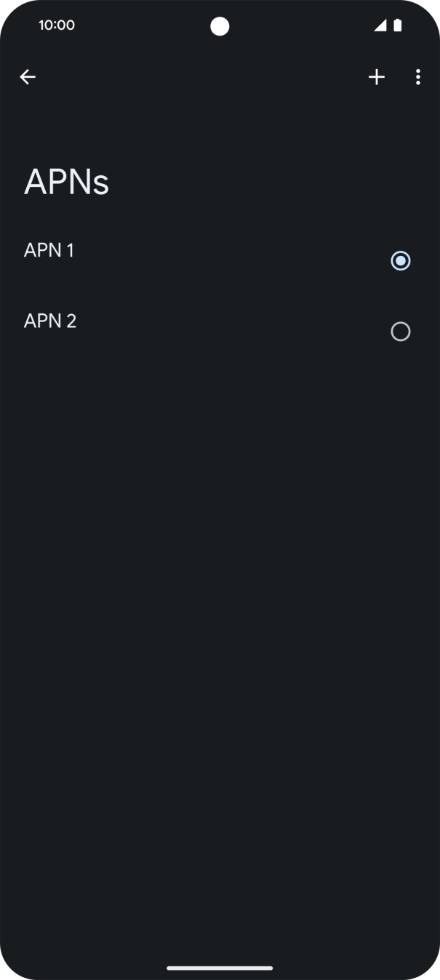
Task: Tap the home gesture bar
Action: 220,968
